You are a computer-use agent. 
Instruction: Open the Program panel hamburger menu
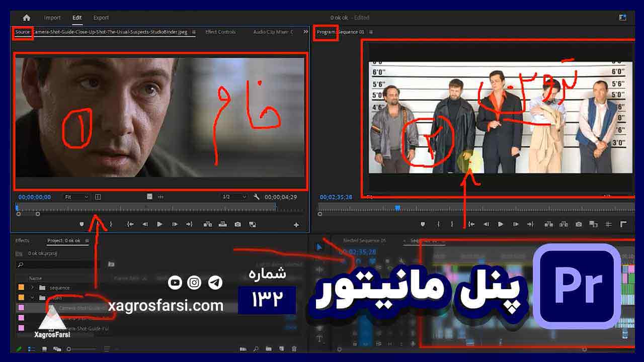coord(371,32)
